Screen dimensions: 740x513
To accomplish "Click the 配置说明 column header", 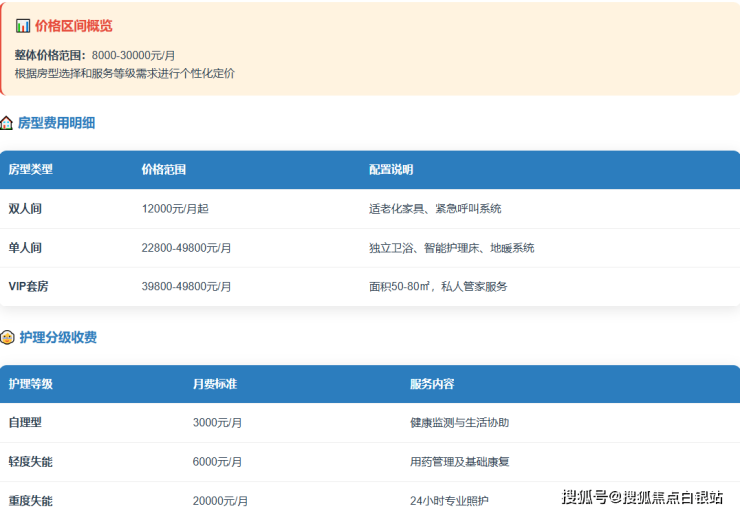I will (x=391, y=170).
